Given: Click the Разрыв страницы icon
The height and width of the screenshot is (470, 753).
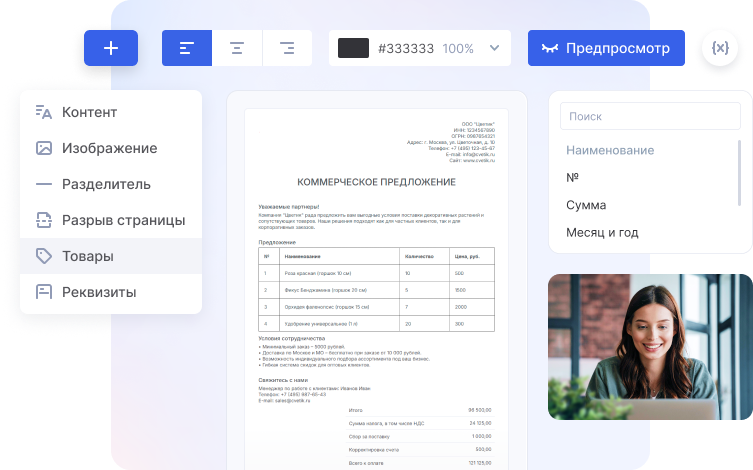Looking at the screenshot, I should 44,220.
